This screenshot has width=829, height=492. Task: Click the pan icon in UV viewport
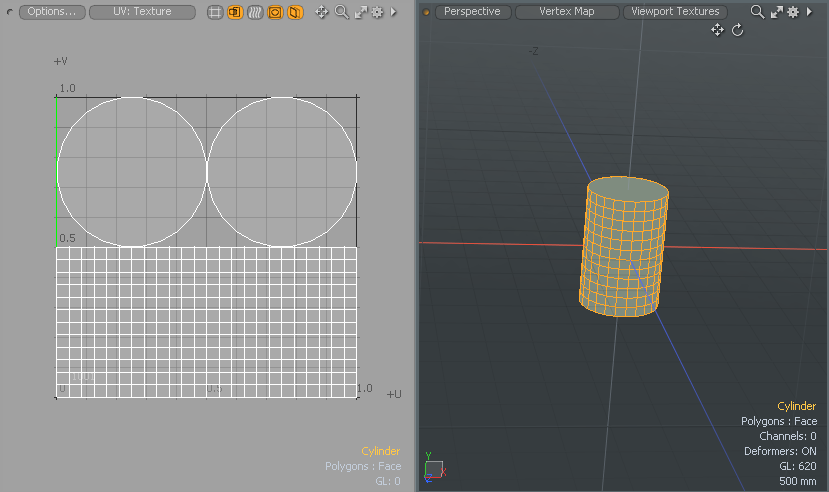point(322,12)
